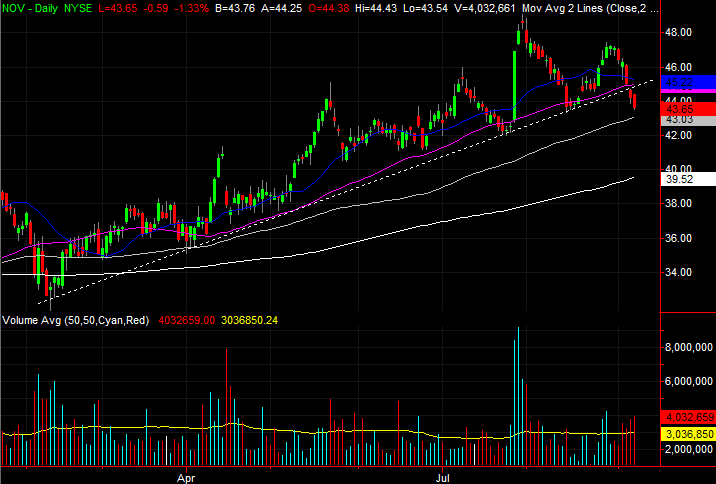716x484 pixels.
Task: Click the gray 43.03 moving average price tag
Action: 689,120
